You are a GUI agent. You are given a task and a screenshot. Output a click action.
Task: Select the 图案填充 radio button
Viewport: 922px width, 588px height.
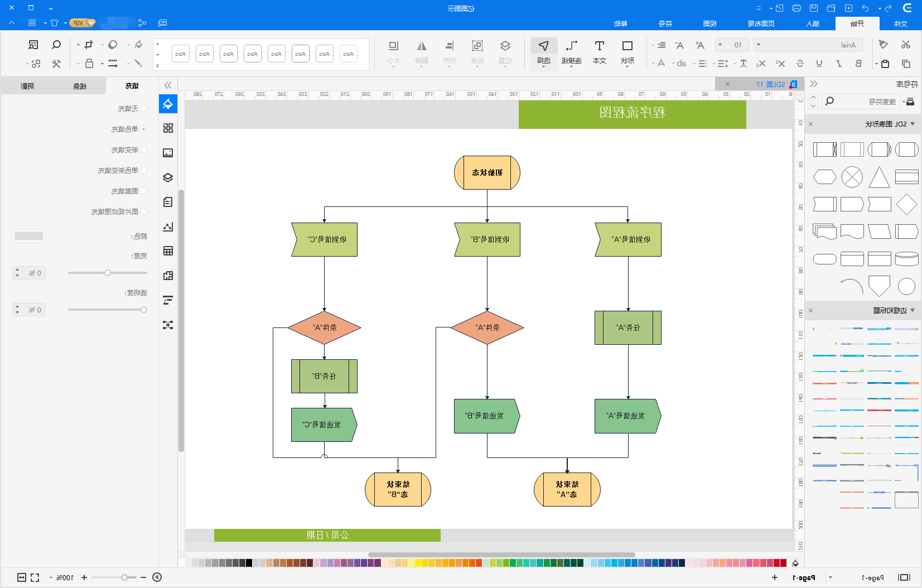pos(144,191)
